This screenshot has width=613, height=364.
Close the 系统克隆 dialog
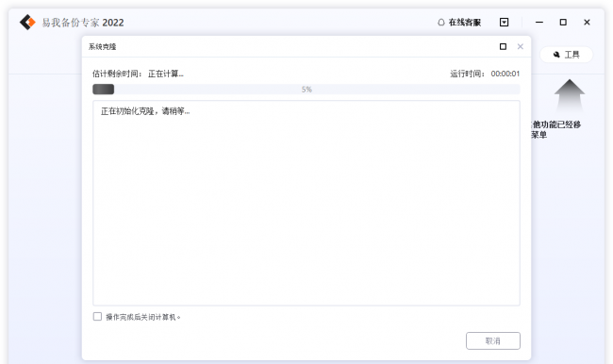point(521,46)
